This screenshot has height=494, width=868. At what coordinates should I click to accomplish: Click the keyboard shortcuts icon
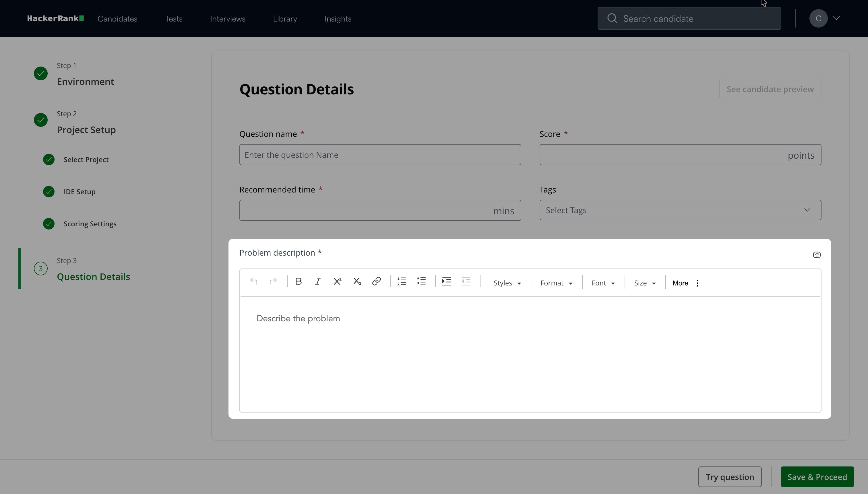(x=816, y=255)
